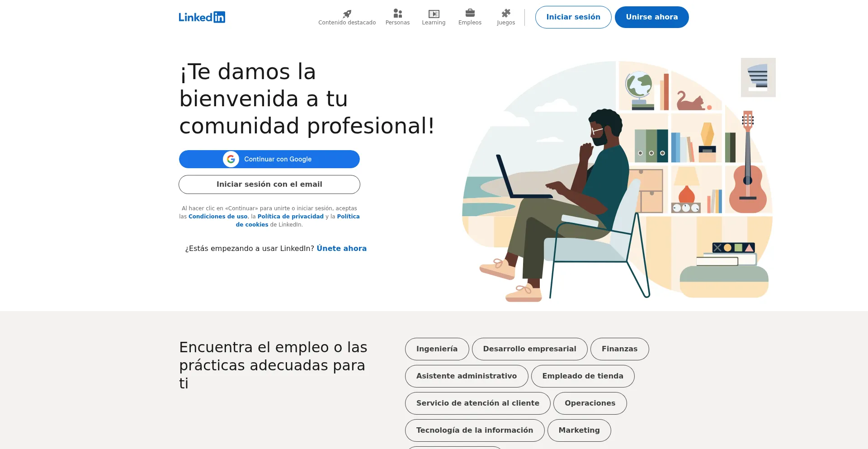Select the Ingeniería job category

tap(437, 349)
